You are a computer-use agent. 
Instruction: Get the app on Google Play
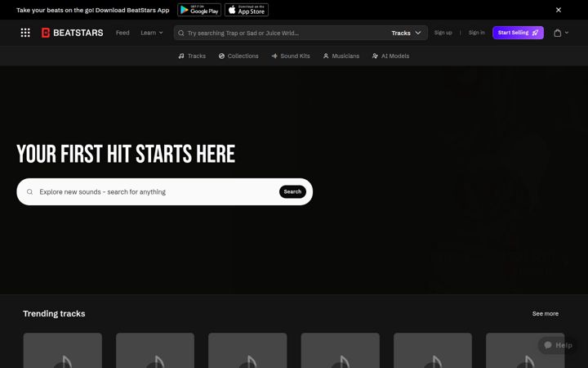199,10
